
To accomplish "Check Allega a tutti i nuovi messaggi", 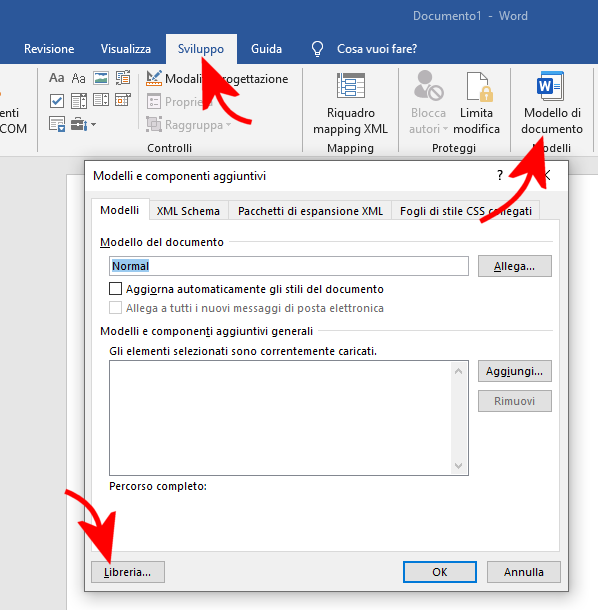I will point(116,308).
